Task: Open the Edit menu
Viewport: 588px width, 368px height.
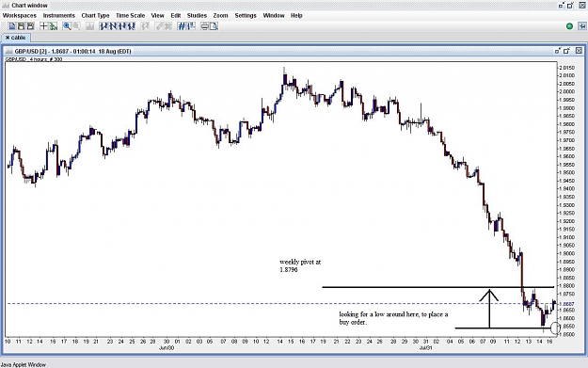Action: 176,15
